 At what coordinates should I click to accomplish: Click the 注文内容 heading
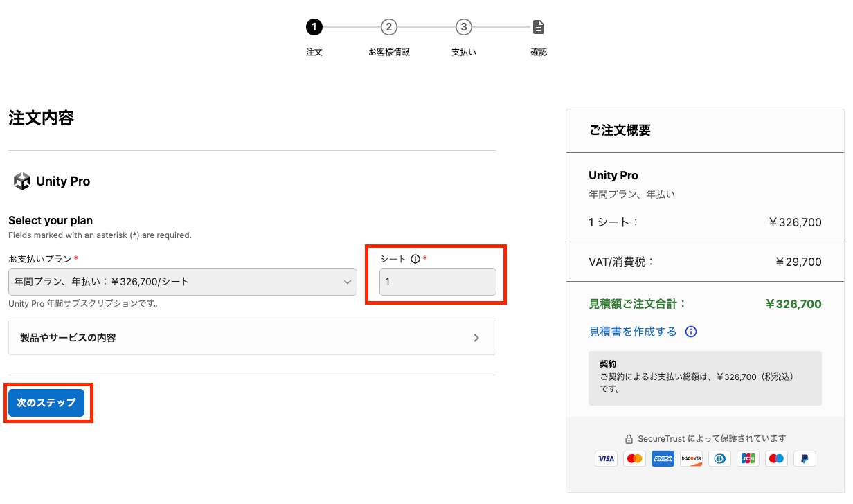(42, 118)
